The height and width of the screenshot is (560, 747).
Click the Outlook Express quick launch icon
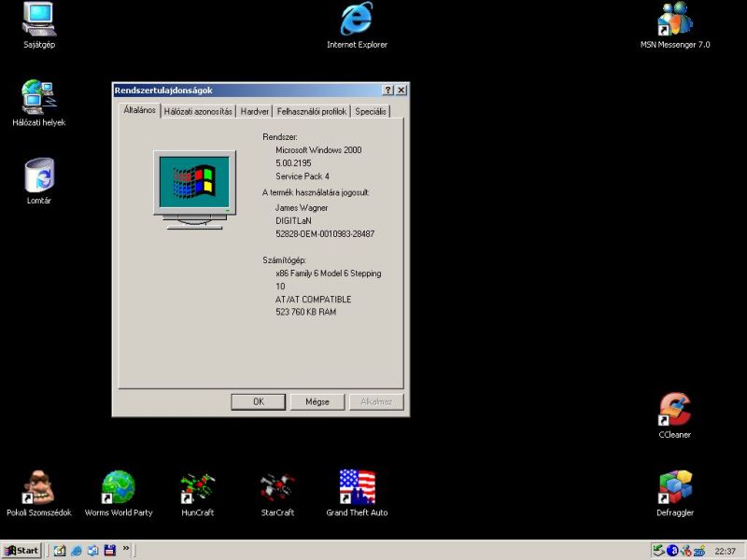(x=92, y=551)
